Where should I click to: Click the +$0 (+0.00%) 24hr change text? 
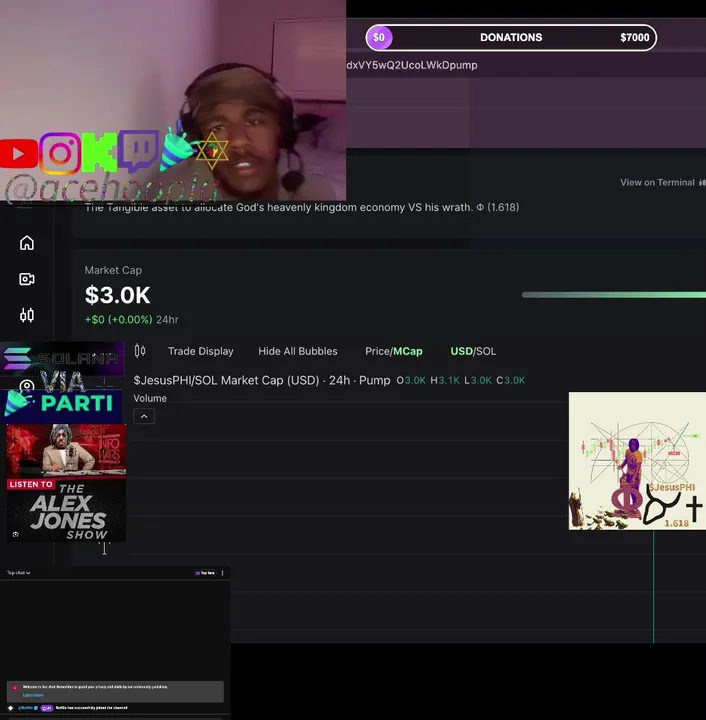point(131,320)
